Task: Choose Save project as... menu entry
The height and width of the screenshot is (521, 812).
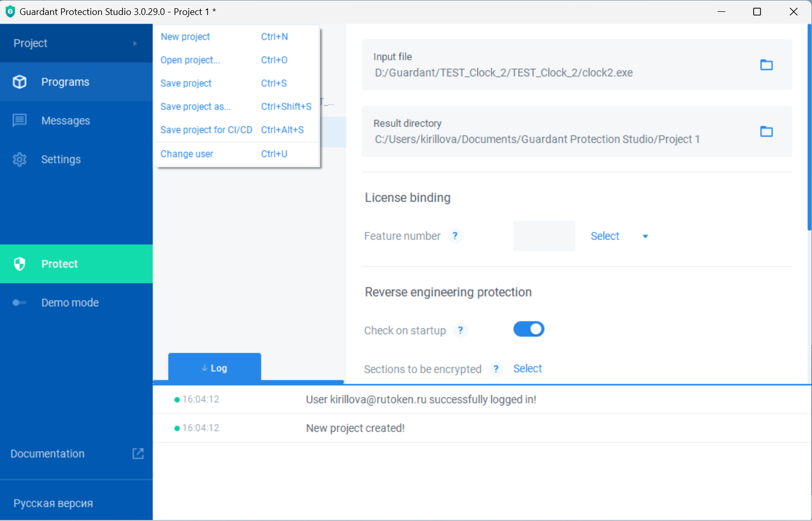Action: coord(196,107)
